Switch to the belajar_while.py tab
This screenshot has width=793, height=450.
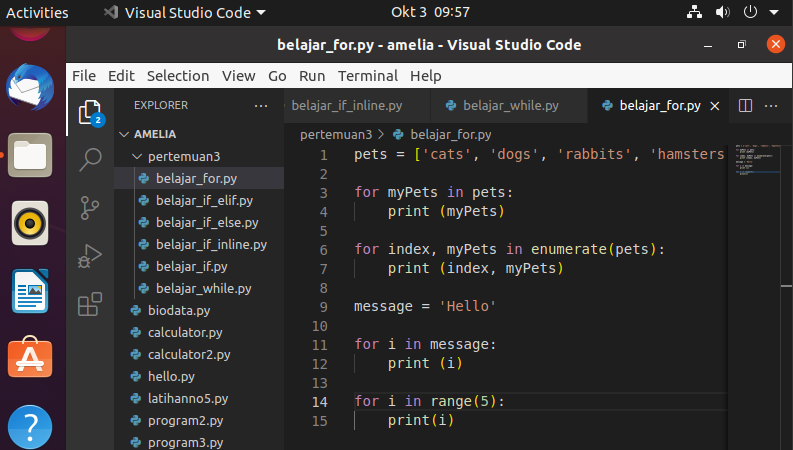pos(510,105)
